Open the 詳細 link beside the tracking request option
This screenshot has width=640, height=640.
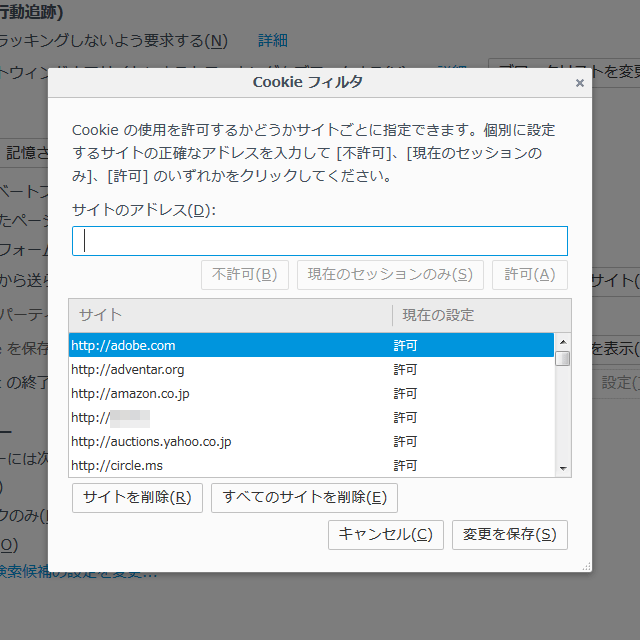point(272,41)
